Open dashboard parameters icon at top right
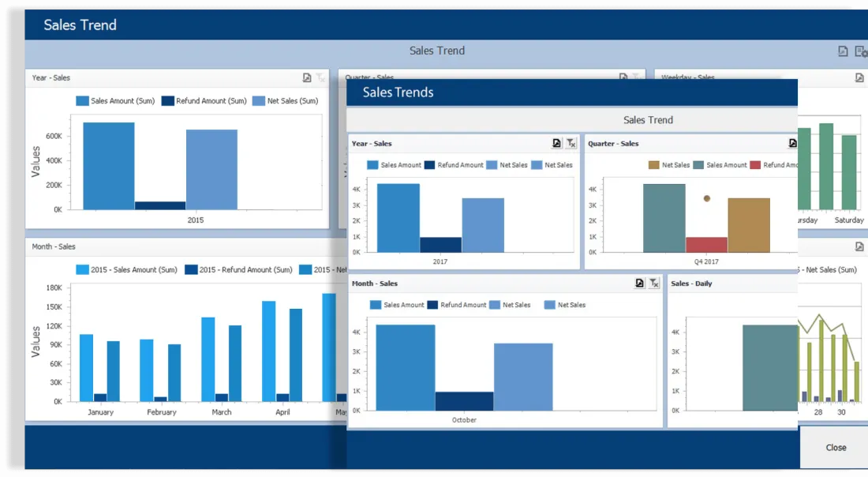The image size is (868, 477). pyautogui.click(x=861, y=51)
